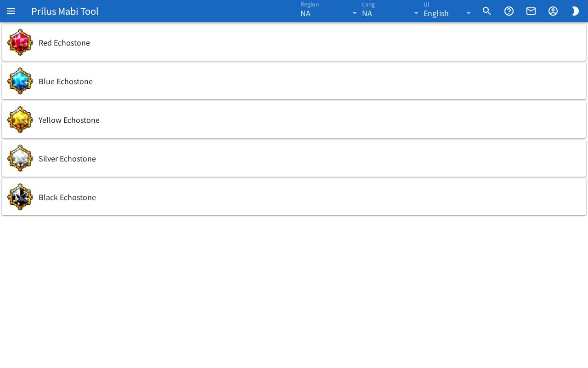
Task: Click the search magnifier icon
Action: tap(487, 11)
